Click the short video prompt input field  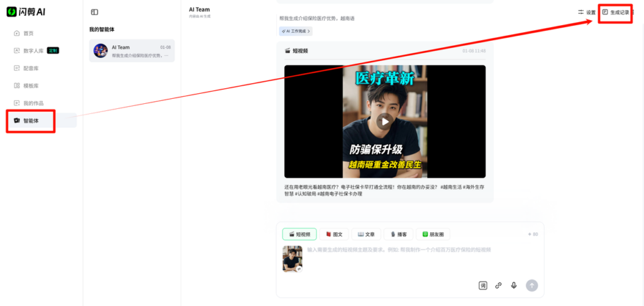[x=409, y=250]
